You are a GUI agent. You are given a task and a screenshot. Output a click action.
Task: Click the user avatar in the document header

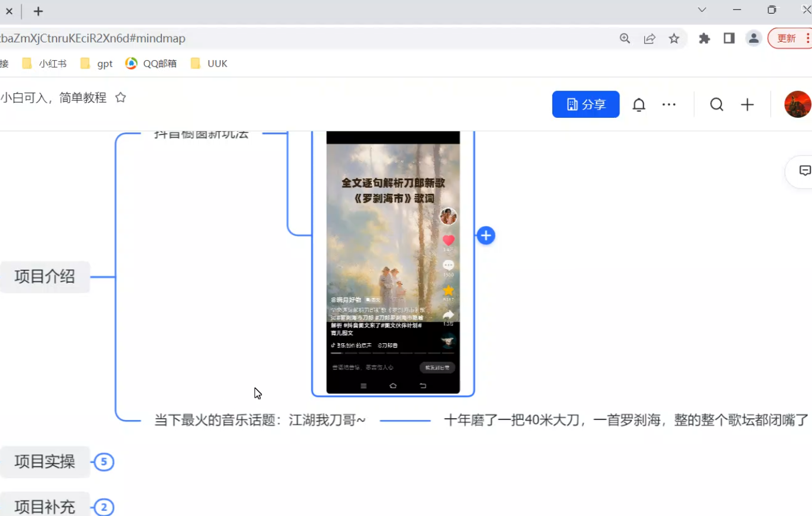797,105
